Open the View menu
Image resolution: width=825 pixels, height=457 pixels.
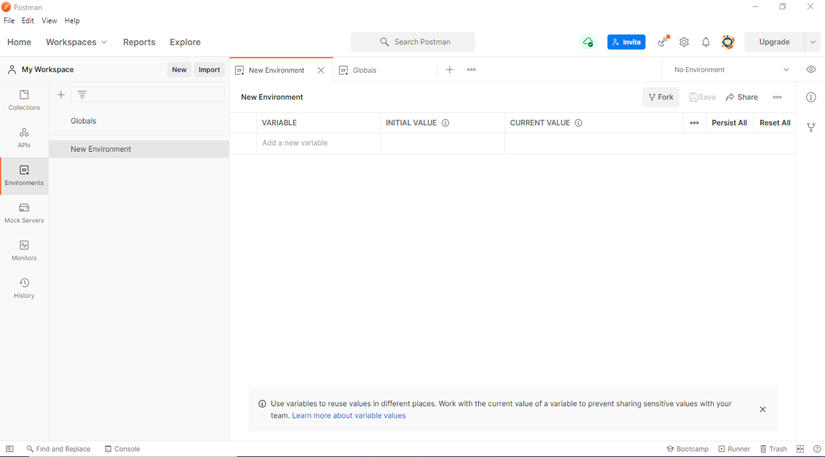pos(49,21)
